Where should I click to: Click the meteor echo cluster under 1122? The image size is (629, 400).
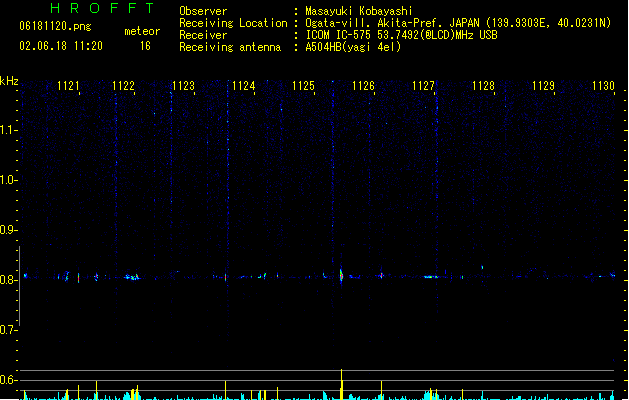pos(132,277)
